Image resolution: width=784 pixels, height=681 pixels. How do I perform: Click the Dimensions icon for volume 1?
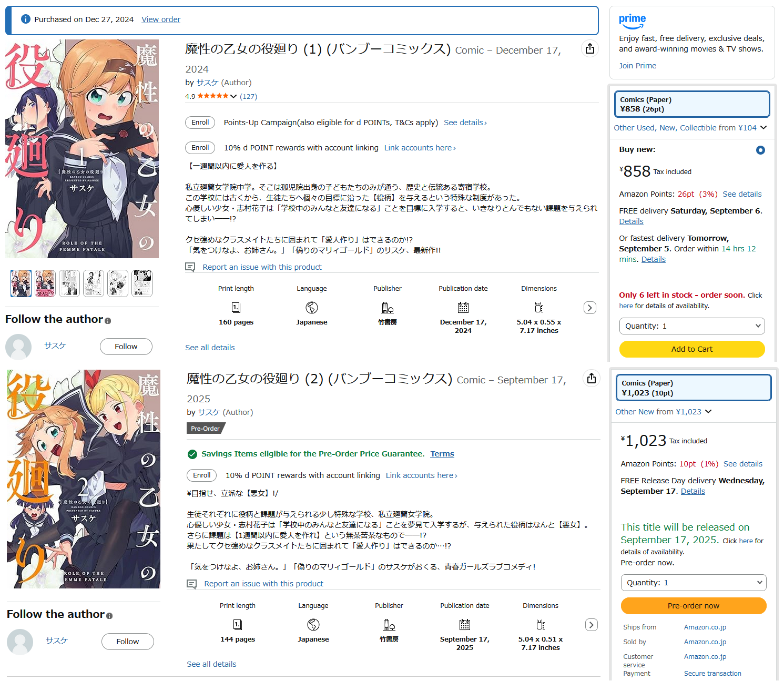pyautogui.click(x=539, y=308)
